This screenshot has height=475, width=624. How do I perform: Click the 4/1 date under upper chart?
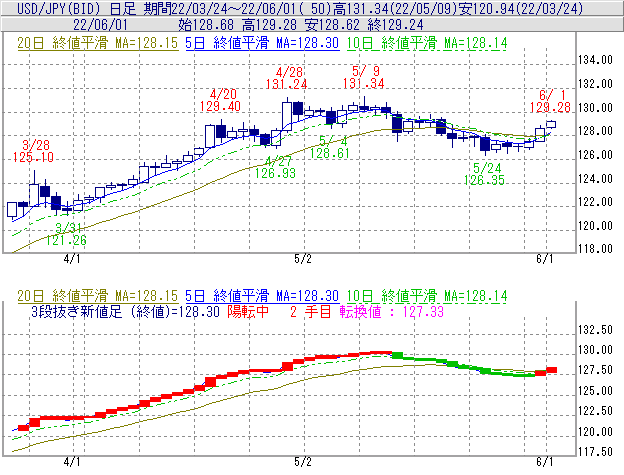pos(72,259)
